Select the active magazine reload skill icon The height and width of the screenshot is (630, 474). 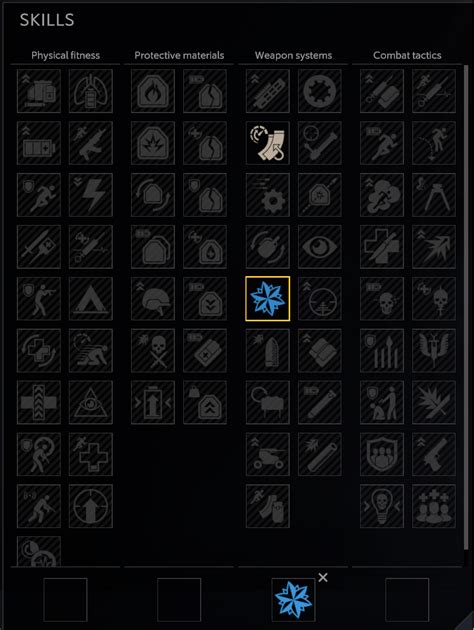pyautogui.click(x=268, y=143)
